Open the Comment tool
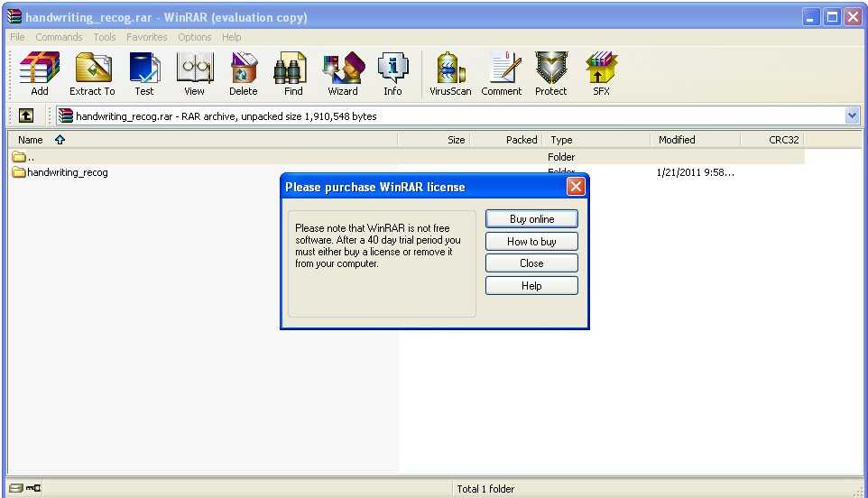Image resolution: width=868 pixels, height=498 pixels. (501, 74)
